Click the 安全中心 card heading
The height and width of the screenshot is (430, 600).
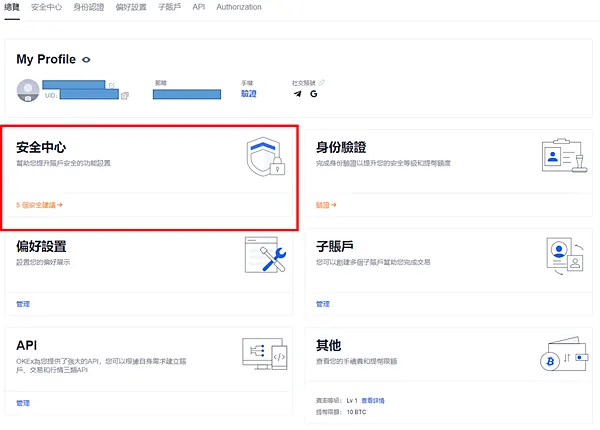click(41, 147)
